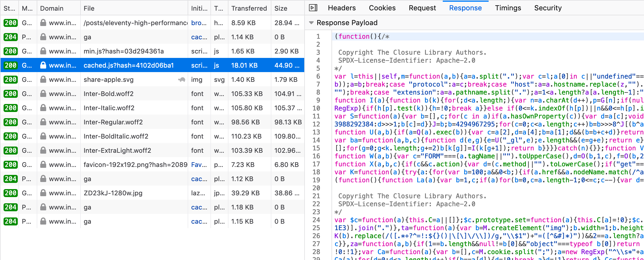Open the 'bro...' initiator link on posts row
644x260 pixels.
[199, 23]
